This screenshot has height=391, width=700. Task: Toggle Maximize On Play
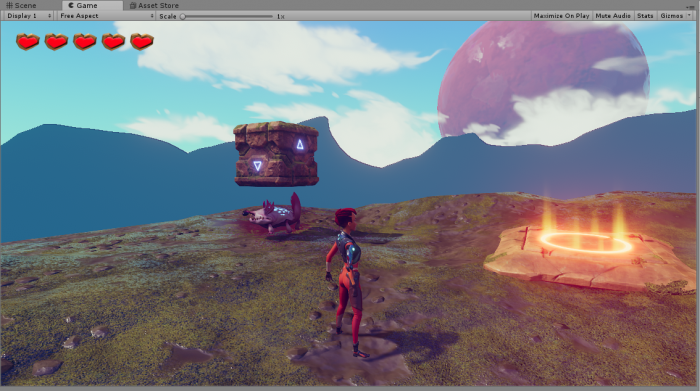tap(561, 16)
